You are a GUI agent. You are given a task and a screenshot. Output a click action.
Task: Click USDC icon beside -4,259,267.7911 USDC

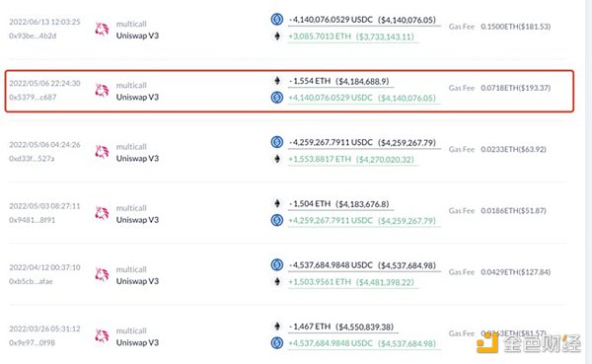pos(277,142)
